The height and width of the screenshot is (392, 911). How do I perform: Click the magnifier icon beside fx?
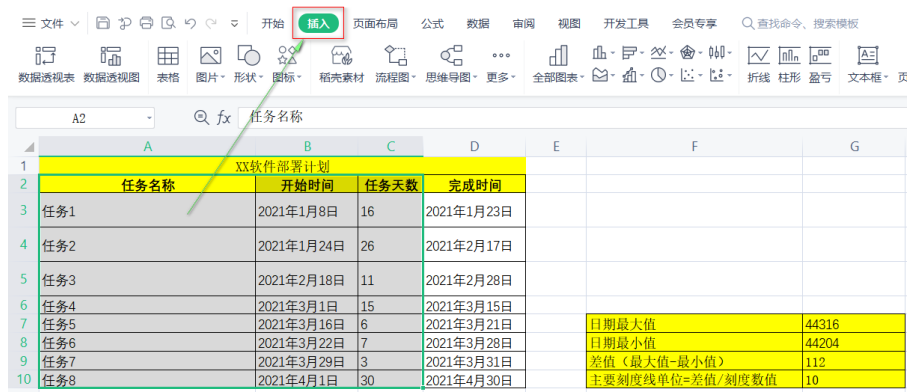point(201,118)
